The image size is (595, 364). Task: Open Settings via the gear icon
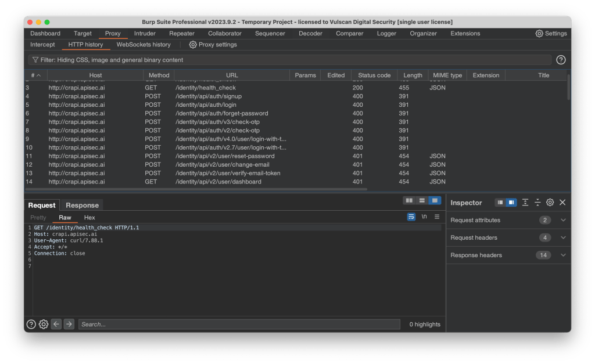(539, 33)
